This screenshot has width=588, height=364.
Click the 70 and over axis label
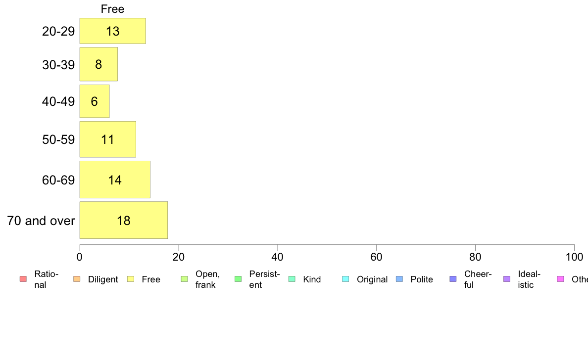click(41, 221)
